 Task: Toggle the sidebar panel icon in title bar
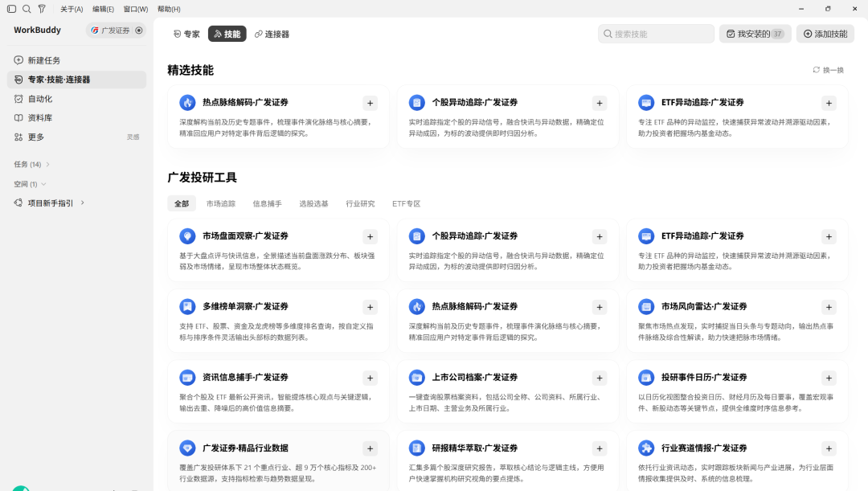11,9
